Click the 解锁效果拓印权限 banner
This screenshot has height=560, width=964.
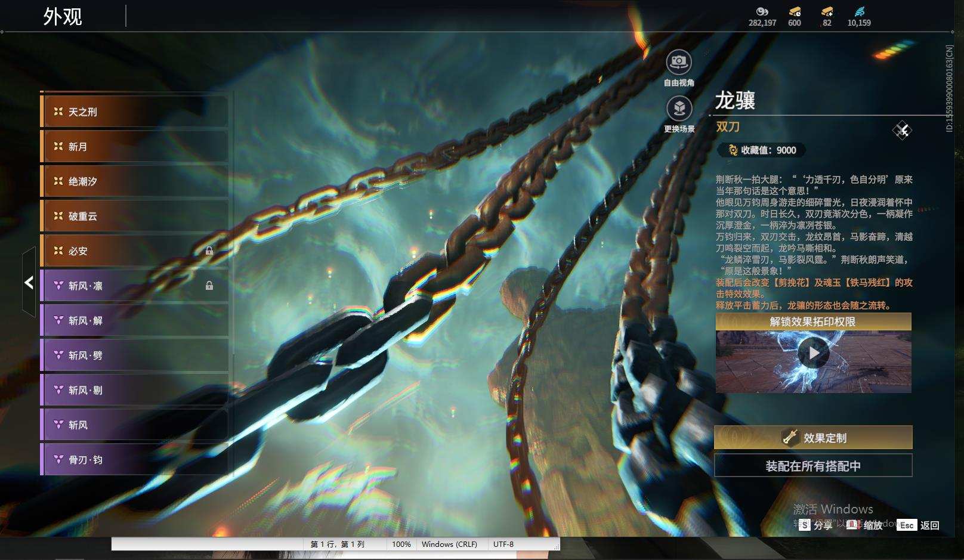[813, 321]
